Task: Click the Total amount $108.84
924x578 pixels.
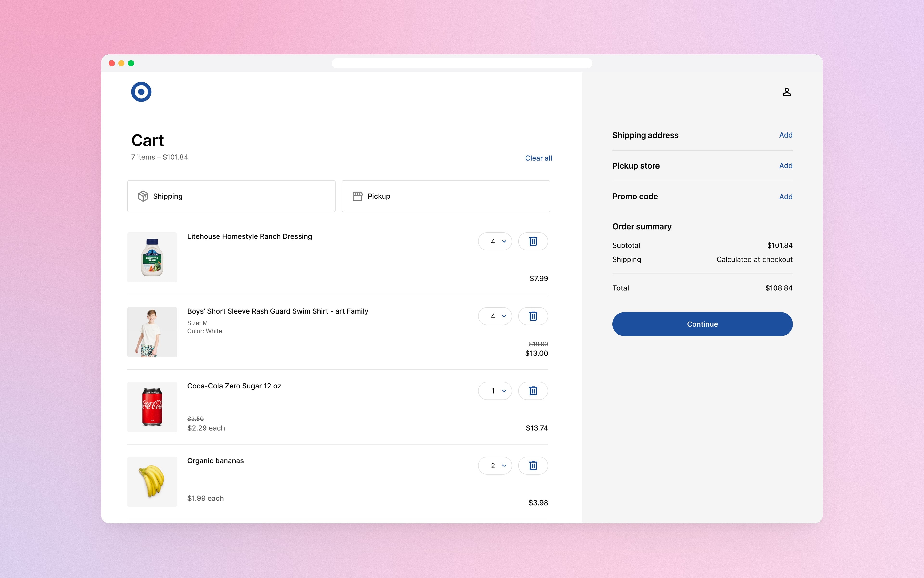Action: click(778, 288)
